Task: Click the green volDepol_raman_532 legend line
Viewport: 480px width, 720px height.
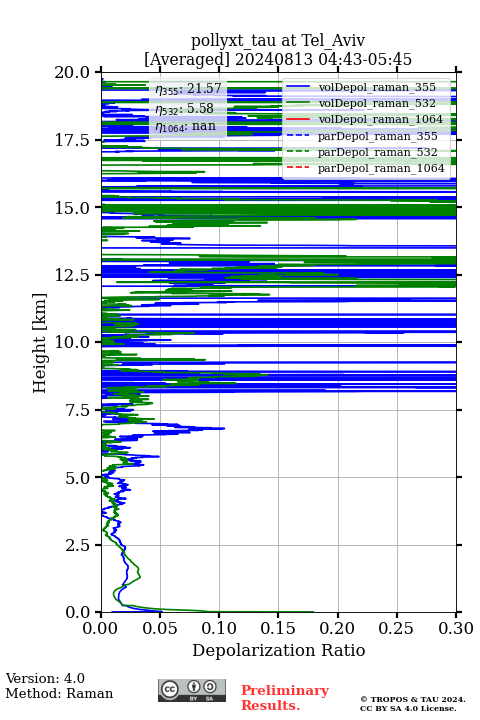Action: point(298,103)
